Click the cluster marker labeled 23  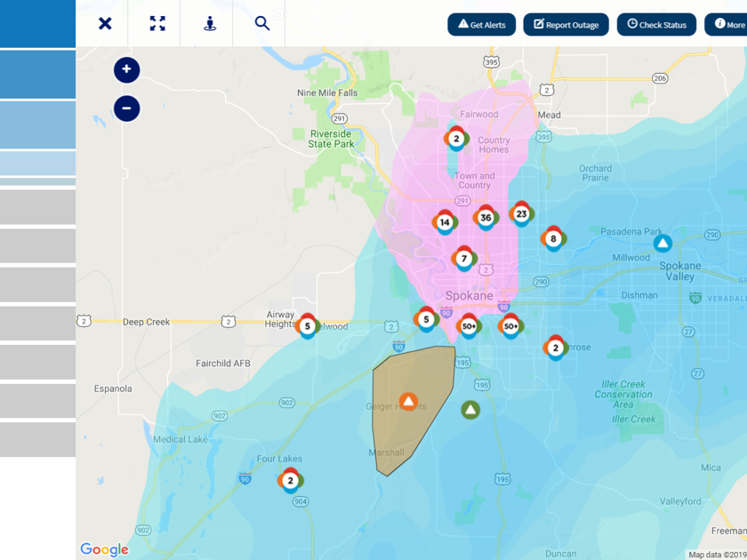(x=521, y=213)
